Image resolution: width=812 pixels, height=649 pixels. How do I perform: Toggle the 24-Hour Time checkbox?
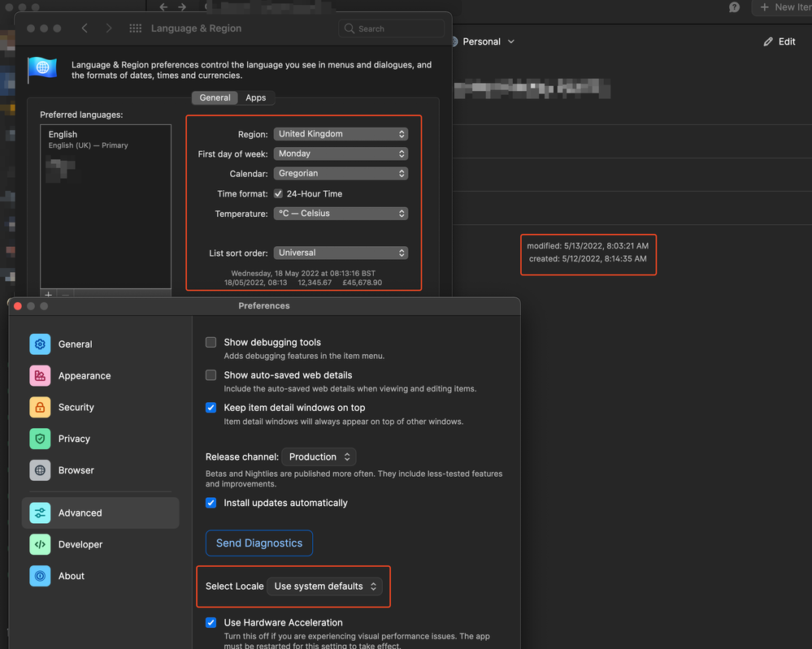(279, 194)
